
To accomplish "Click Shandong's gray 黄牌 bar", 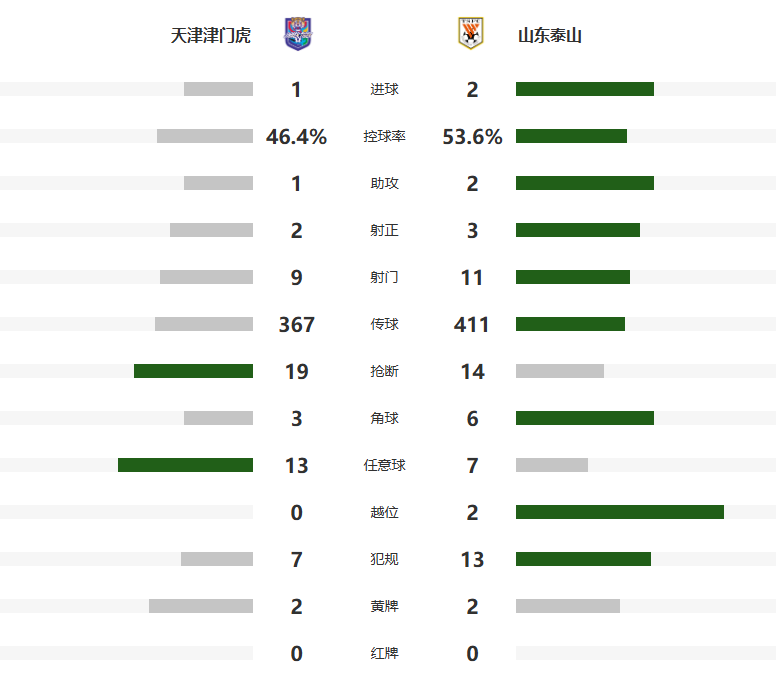I will point(568,606).
